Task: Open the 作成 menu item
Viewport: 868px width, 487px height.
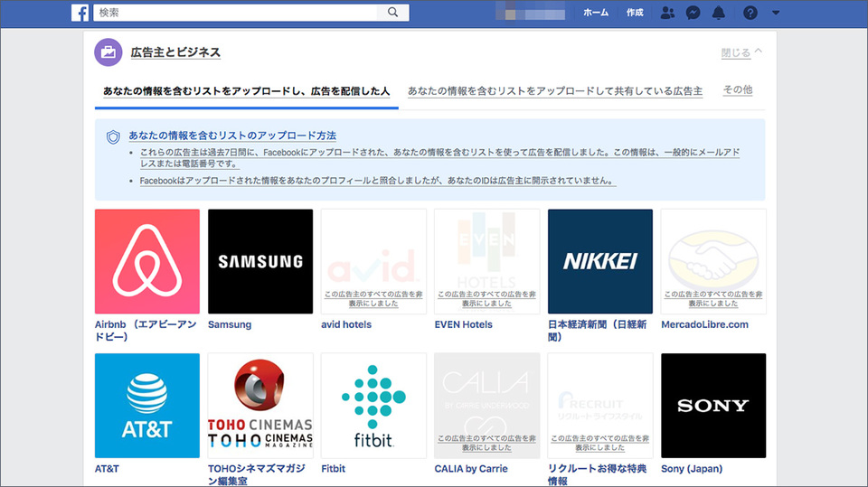Action: click(x=635, y=13)
